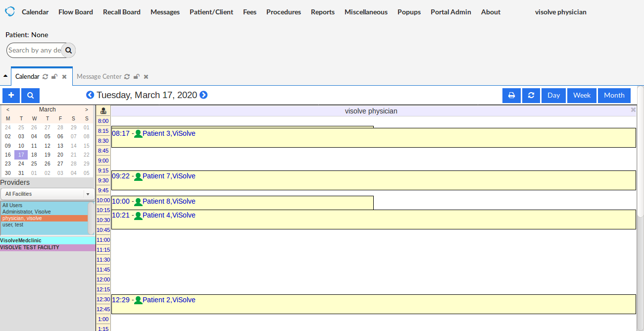This screenshot has height=331, width=644.
Task: Open patient icon for Patient 8 appointment
Action: pos(138,202)
